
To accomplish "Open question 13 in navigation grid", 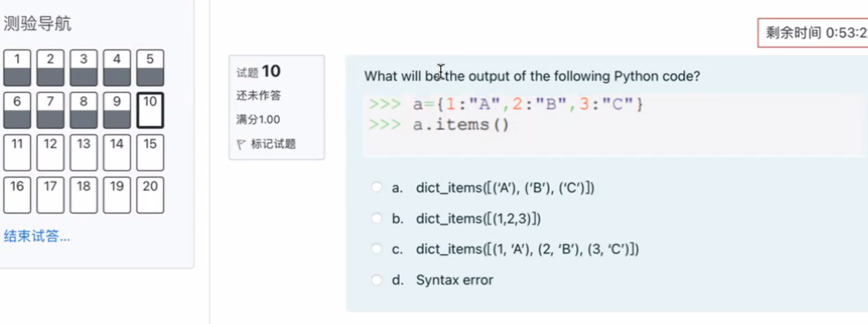I will [84, 152].
